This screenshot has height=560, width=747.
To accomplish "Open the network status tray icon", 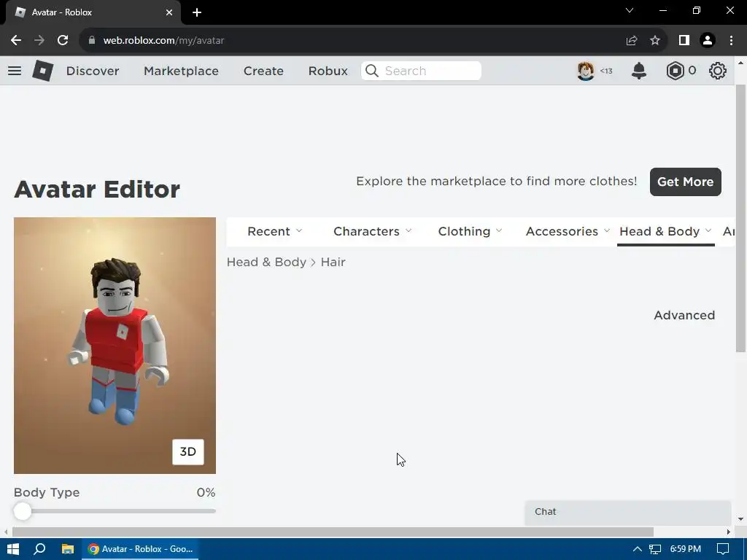I will tap(655, 549).
